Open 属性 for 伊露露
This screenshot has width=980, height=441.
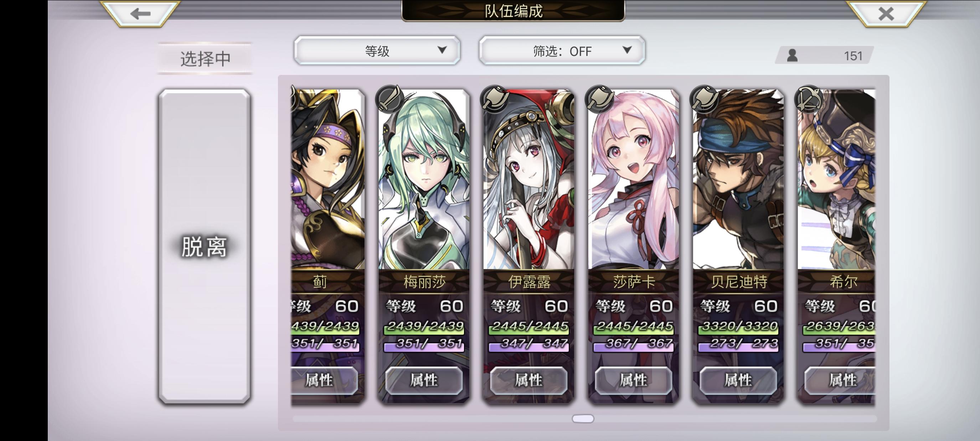pos(528,380)
